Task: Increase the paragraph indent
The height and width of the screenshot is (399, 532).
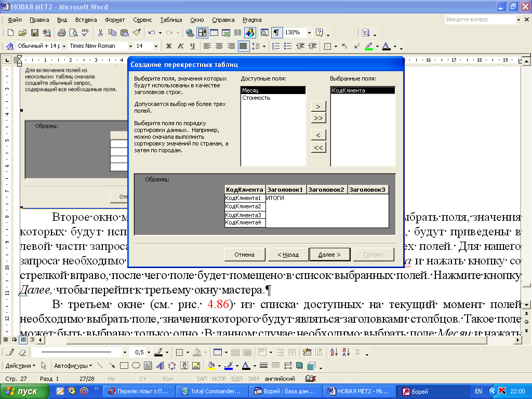Action: pos(312,46)
